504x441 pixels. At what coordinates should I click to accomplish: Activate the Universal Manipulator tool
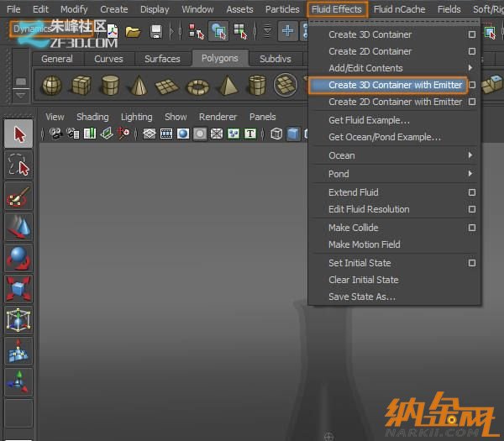coord(18,320)
